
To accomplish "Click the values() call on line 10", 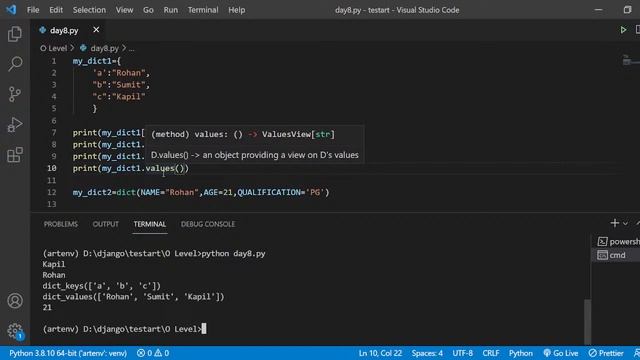I will pos(165,168).
